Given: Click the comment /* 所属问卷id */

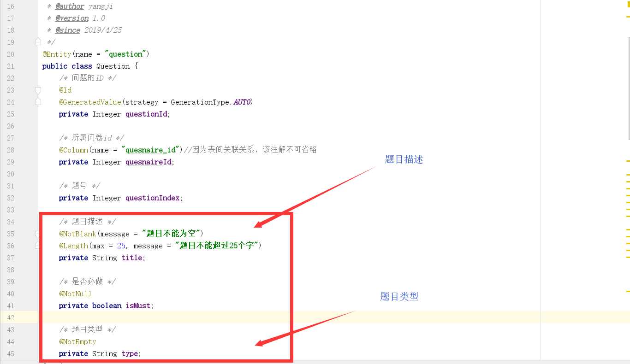Looking at the screenshot, I should point(91,138).
